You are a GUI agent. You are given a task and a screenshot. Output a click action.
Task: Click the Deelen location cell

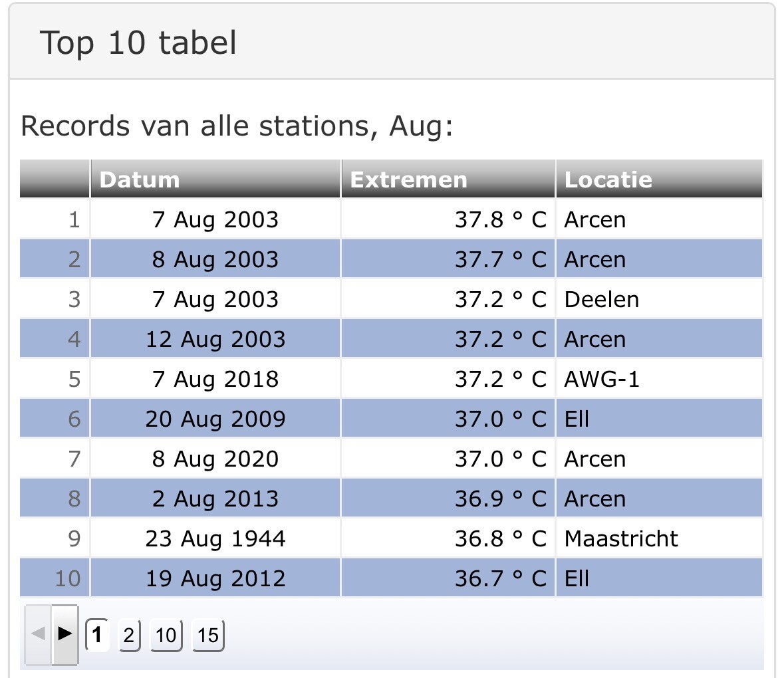660,299
